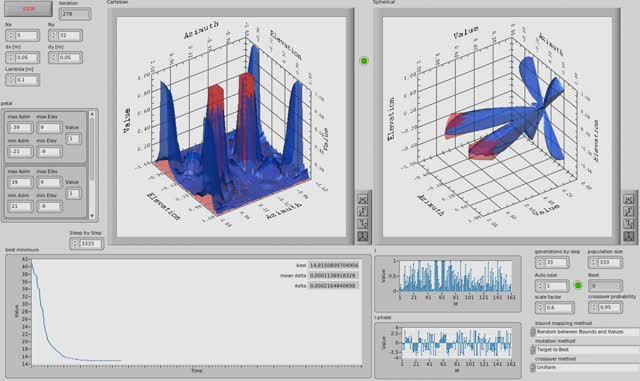This screenshot has height=381, width=640.
Task: Open mutation method dropdown showing Target to Best
Action: pos(587,350)
